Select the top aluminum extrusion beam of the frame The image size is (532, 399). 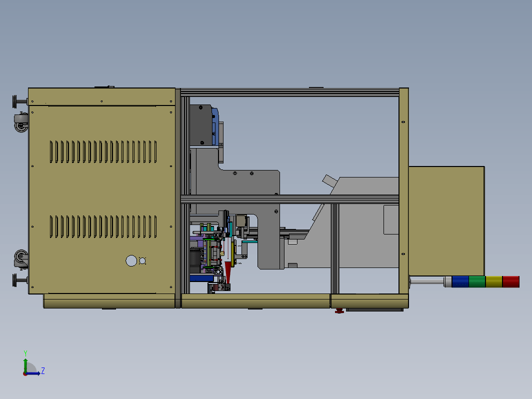tap(290, 92)
